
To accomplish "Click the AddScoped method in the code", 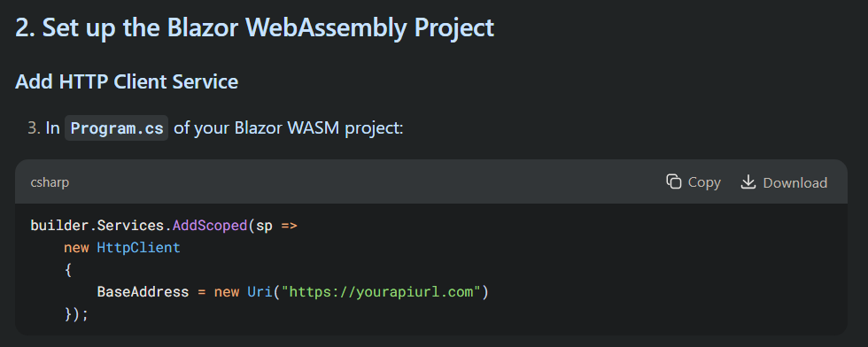I will point(210,226).
